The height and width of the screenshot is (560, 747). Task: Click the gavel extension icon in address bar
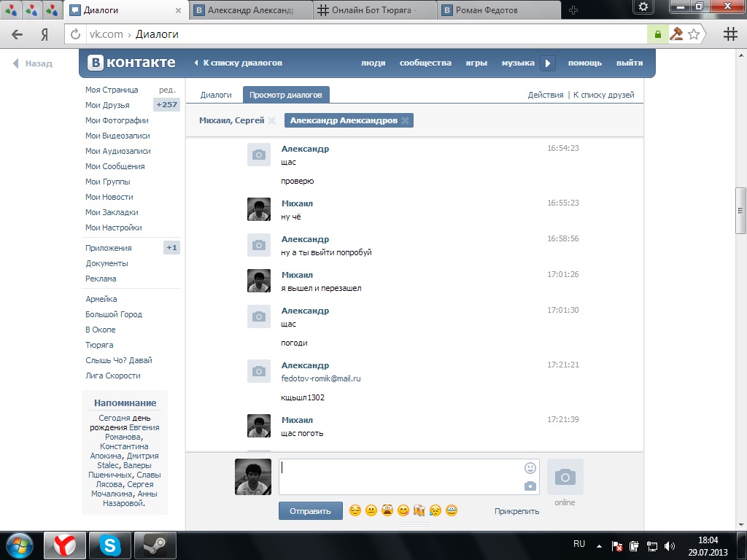(x=676, y=34)
